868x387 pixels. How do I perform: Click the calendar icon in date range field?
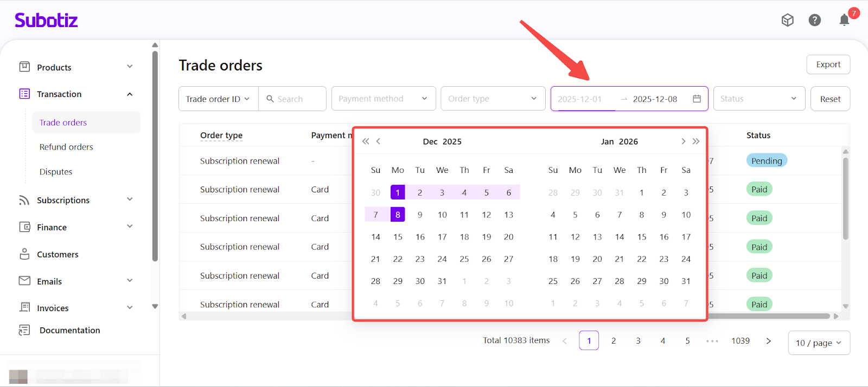[697, 99]
